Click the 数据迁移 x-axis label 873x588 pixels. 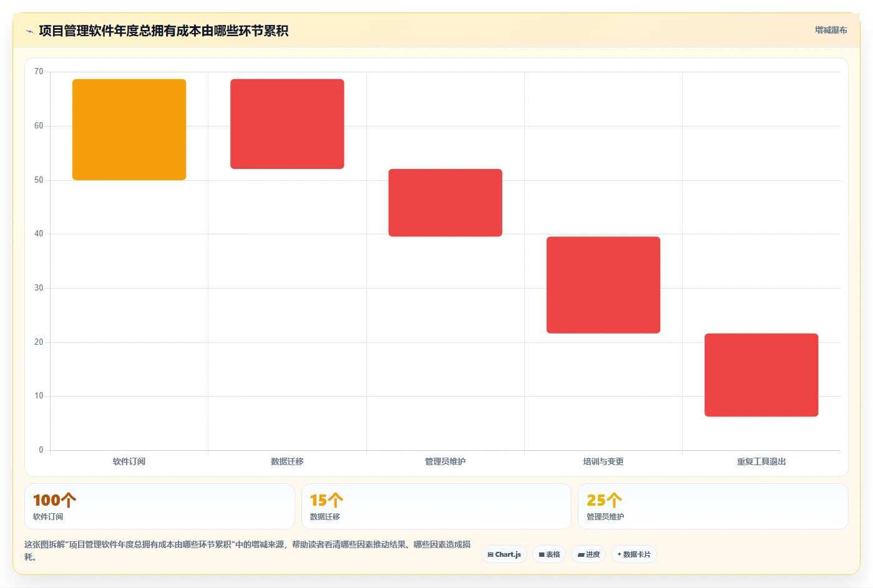(x=287, y=461)
